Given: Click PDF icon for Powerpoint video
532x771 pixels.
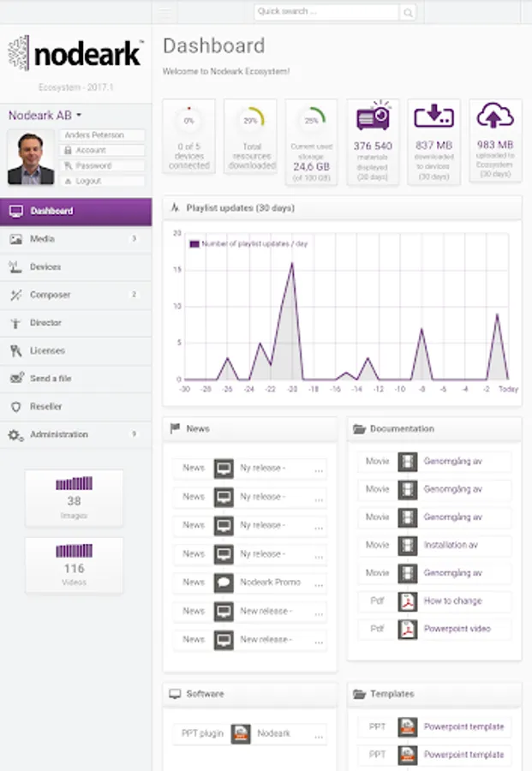Looking at the screenshot, I should click(408, 630).
